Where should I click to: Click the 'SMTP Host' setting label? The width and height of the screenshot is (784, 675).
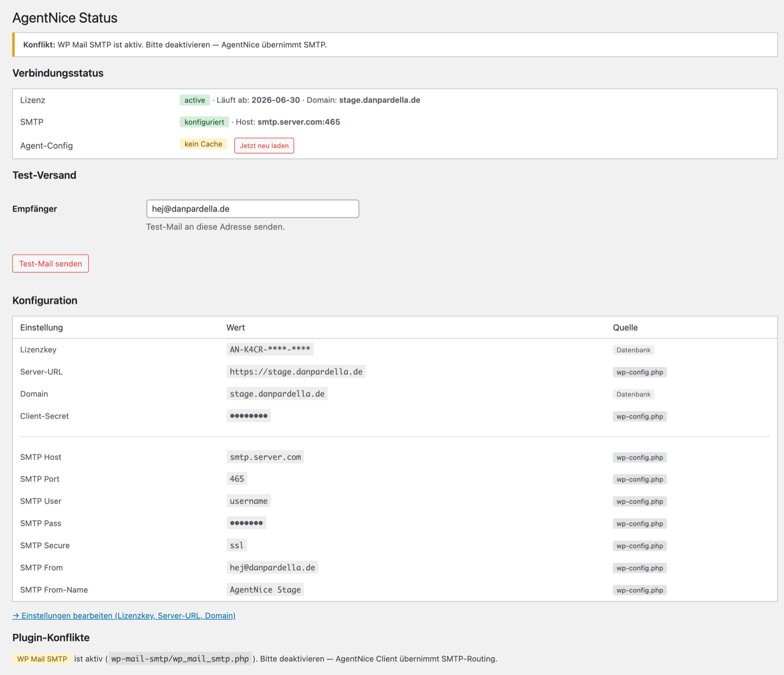click(x=41, y=457)
